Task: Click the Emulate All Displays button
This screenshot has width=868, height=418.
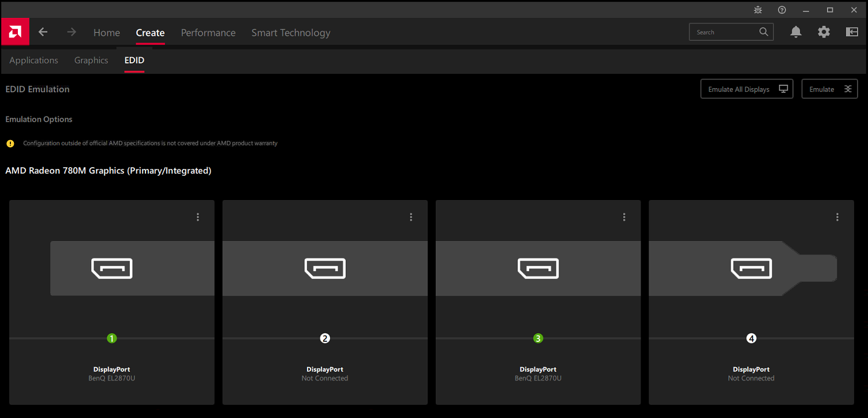Action: pos(747,89)
